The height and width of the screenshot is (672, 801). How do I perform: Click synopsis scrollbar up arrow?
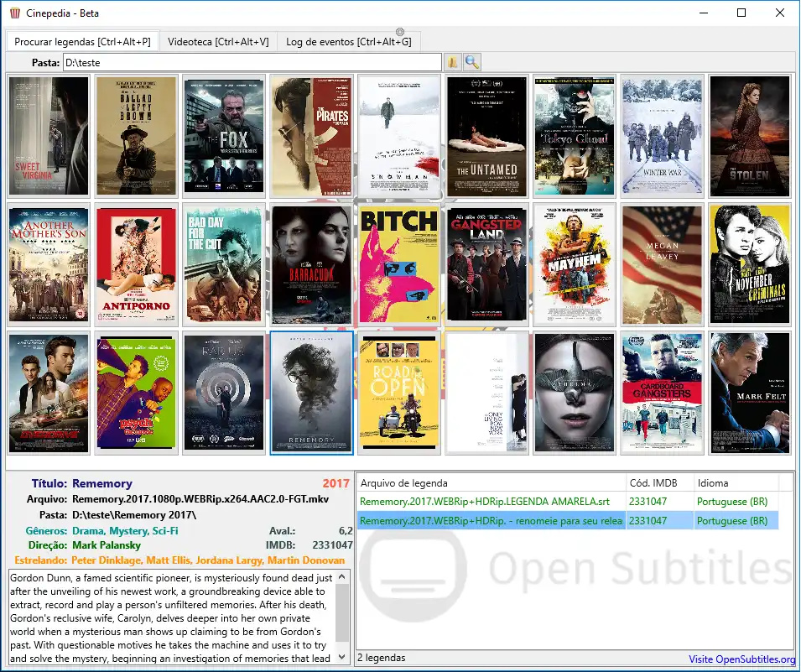click(342, 576)
